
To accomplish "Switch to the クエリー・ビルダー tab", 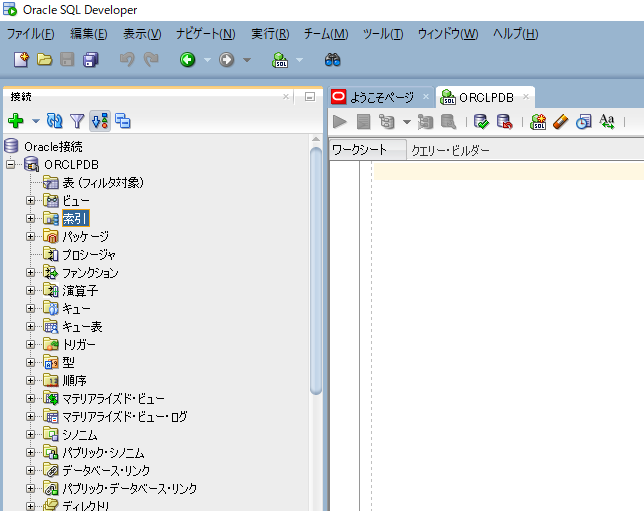I will (451, 151).
